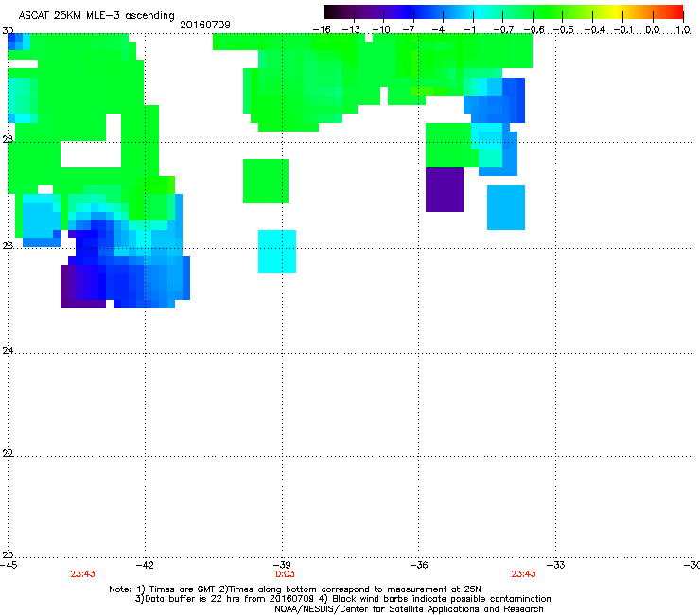Click the -0.4 color scale label
Screen dimensions: 700x615
(x=595, y=30)
